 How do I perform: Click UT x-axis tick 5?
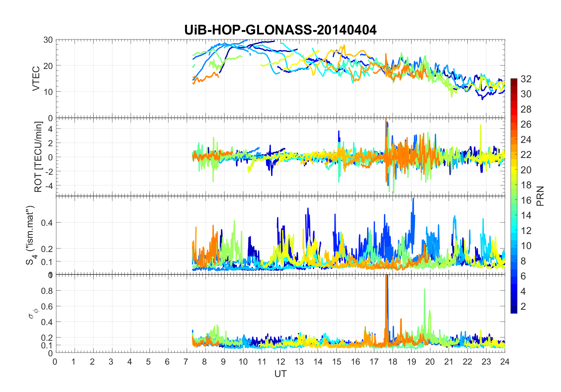148,362
